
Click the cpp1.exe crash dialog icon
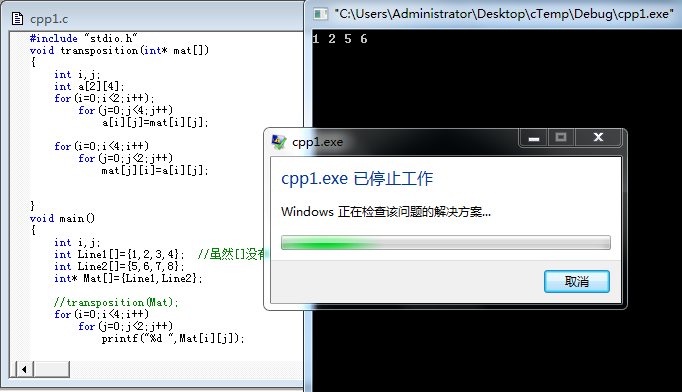point(279,142)
